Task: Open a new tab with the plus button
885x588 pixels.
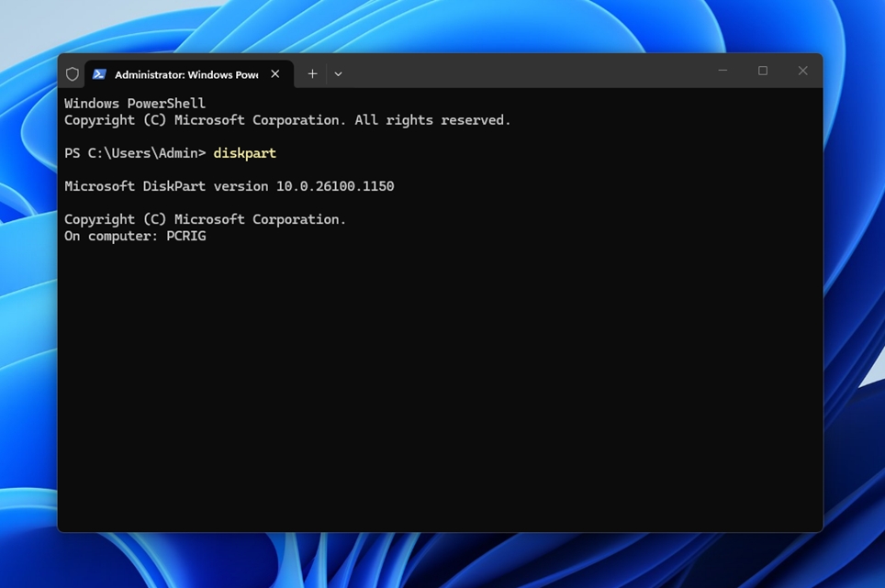Action: (x=312, y=74)
